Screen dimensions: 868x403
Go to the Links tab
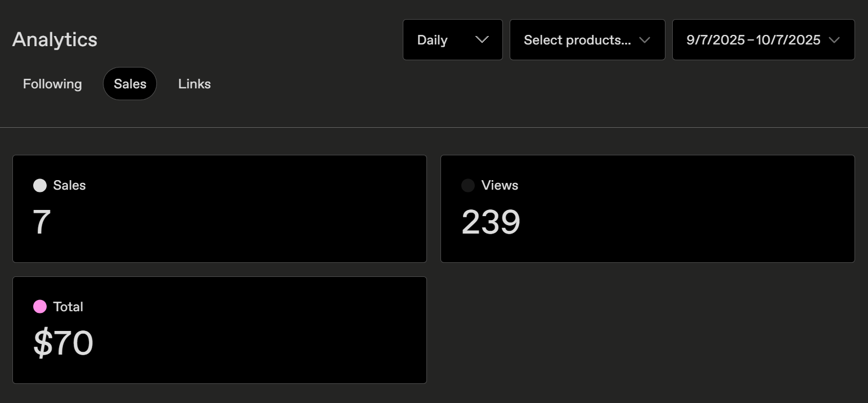point(195,84)
